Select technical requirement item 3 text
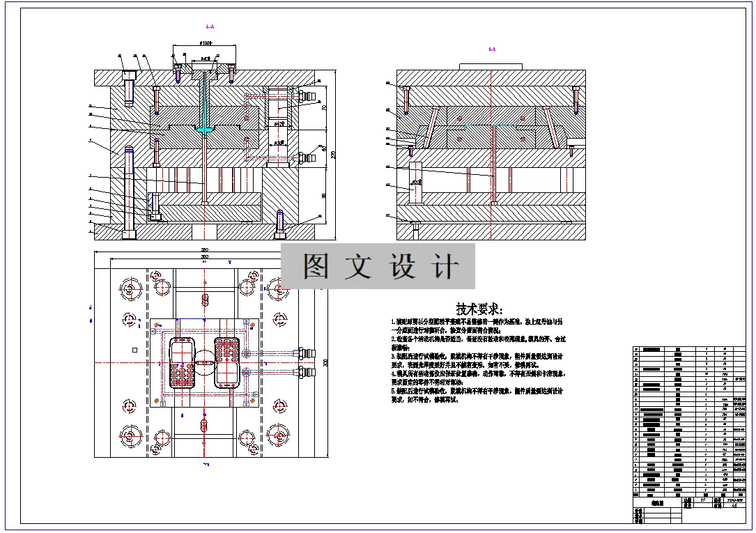Viewport: 756px width, 533px height. point(477,360)
